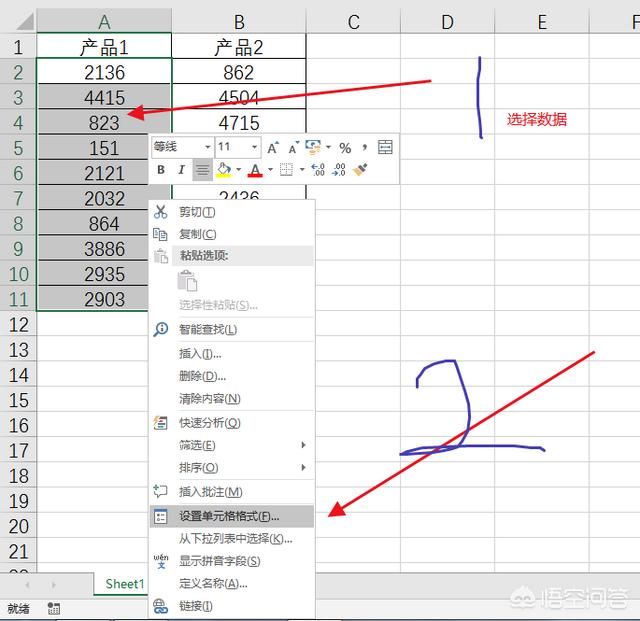
Task: Apply yellow fill color bucket
Action: coord(224,169)
